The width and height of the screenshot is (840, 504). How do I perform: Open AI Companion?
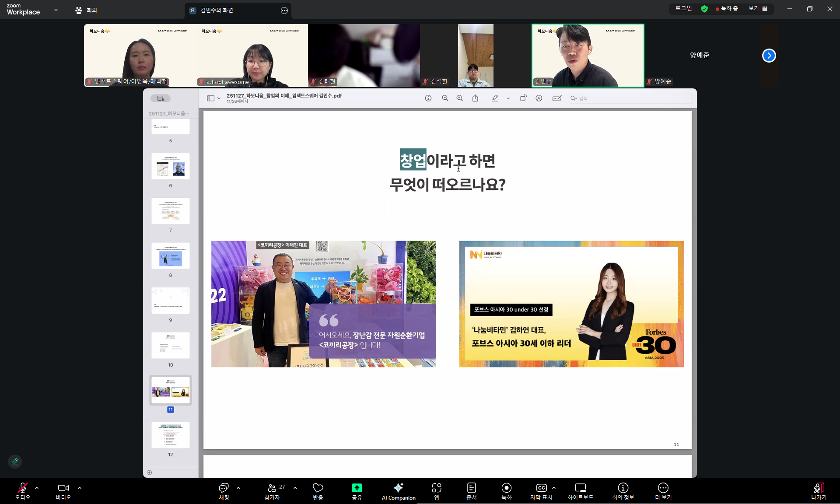(398, 490)
